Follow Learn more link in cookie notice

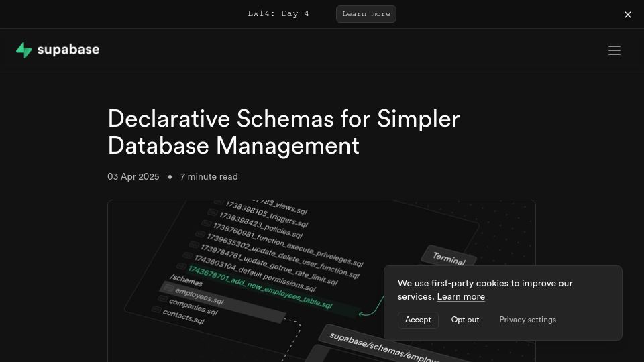tap(461, 297)
